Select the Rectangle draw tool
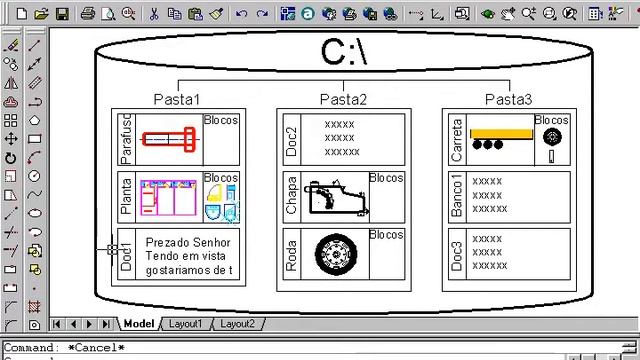640x360 pixels. 35,139
